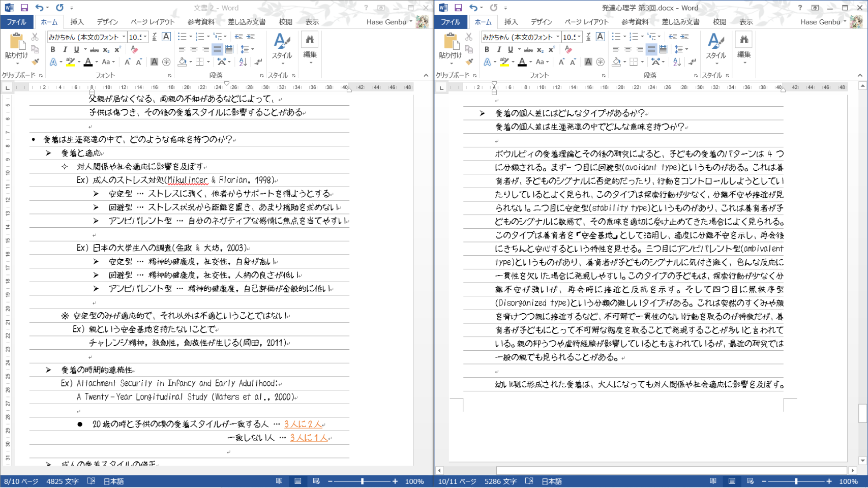Viewport: 868px width, 488px height.
Task: Toggle Bold in the left 文書 2 window
Action: click(53, 50)
